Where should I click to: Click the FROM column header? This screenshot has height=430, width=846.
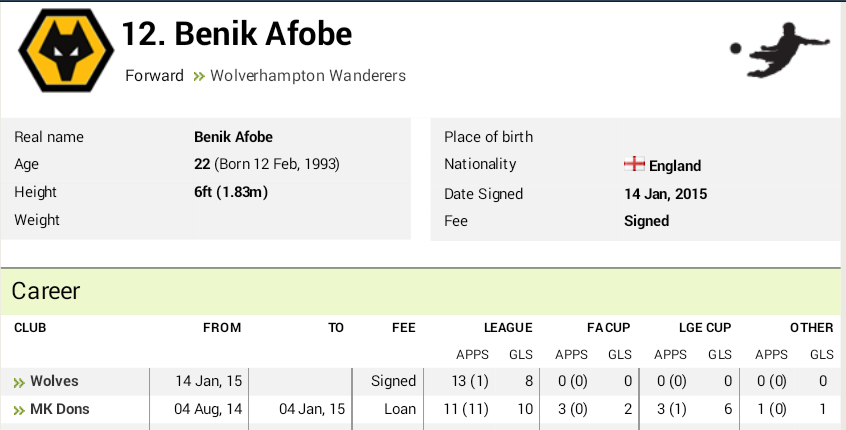point(222,328)
